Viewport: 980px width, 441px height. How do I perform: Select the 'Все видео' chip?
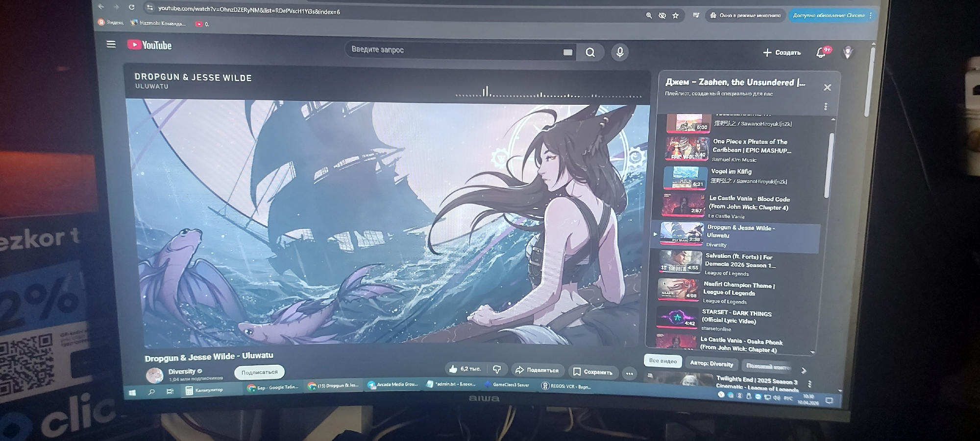(662, 361)
